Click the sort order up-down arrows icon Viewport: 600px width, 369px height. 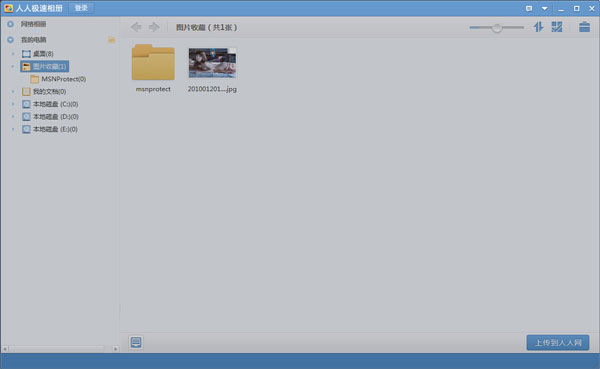pyautogui.click(x=538, y=27)
